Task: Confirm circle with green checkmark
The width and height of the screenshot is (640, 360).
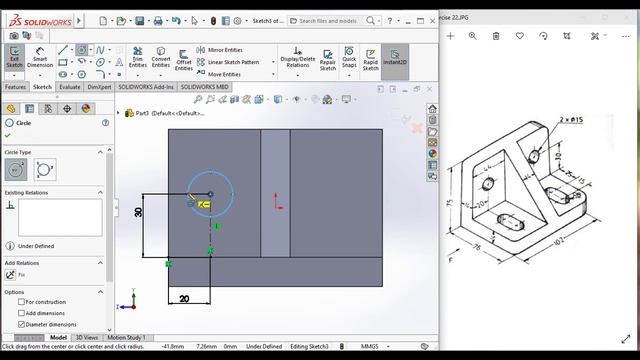Action: 7,136
